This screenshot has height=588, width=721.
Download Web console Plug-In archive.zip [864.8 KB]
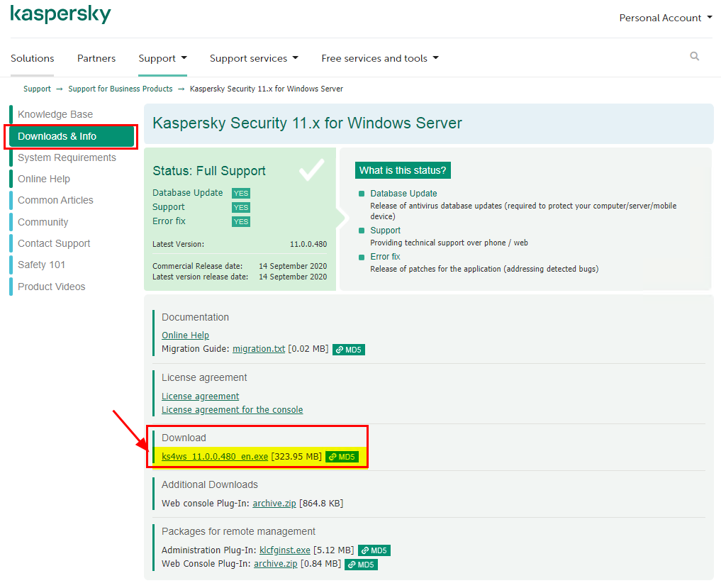pos(274,504)
